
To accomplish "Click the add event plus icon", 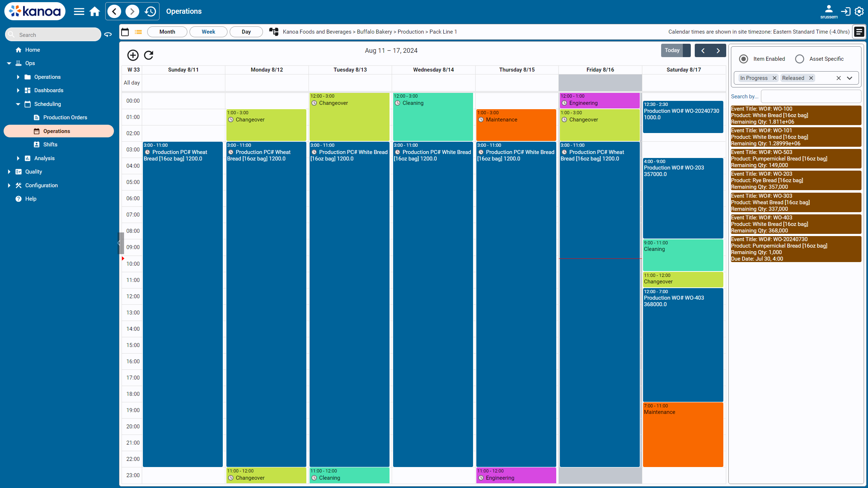I will (133, 55).
